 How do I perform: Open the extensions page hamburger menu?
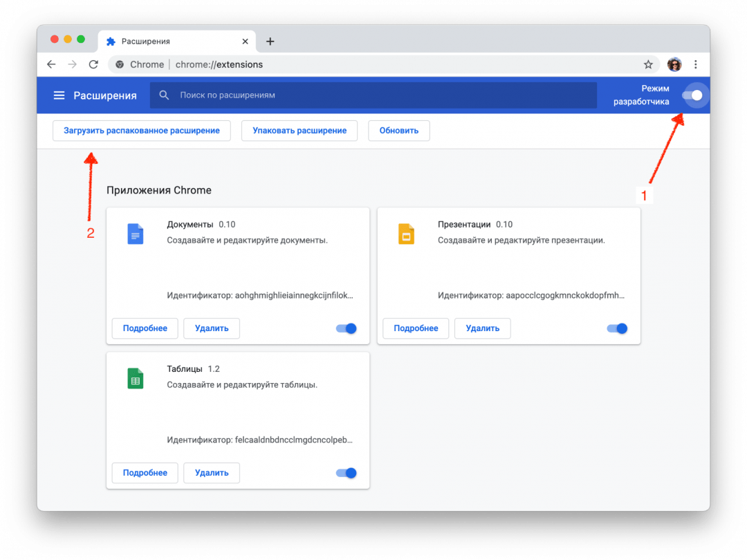point(59,95)
